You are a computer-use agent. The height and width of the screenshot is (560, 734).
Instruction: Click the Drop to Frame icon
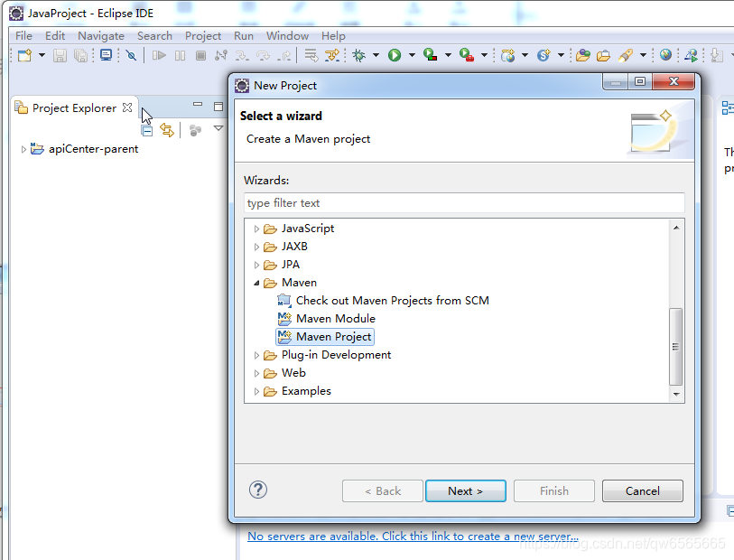coord(311,55)
